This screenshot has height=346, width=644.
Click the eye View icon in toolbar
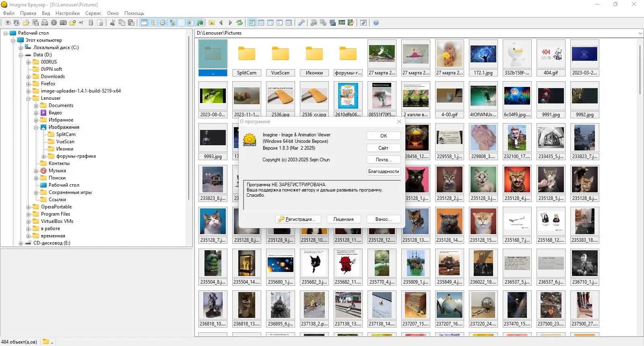pos(8,23)
